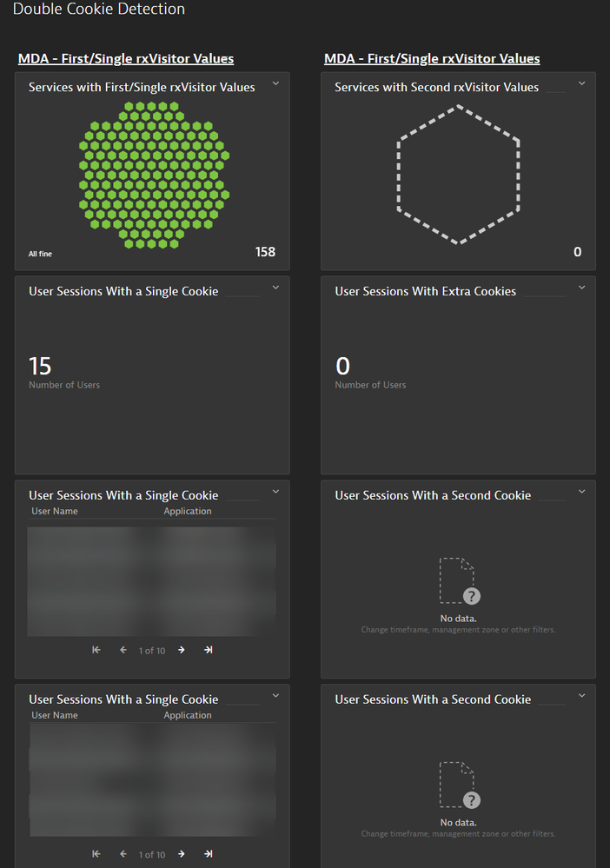610x868 pixels.
Task: Open left MDA - First/Single rxVisitor Values link
Action: (x=126, y=59)
